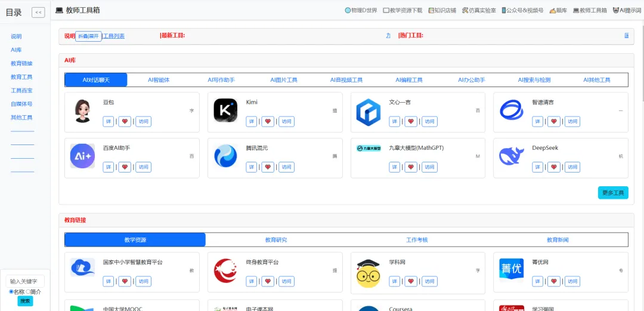Click the 输入关键字 search field
The width and height of the screenshot is (644, 311).
tap(25, 281)
